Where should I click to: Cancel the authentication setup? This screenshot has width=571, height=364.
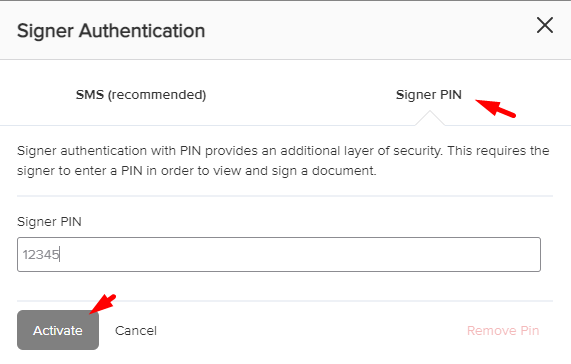136,331
